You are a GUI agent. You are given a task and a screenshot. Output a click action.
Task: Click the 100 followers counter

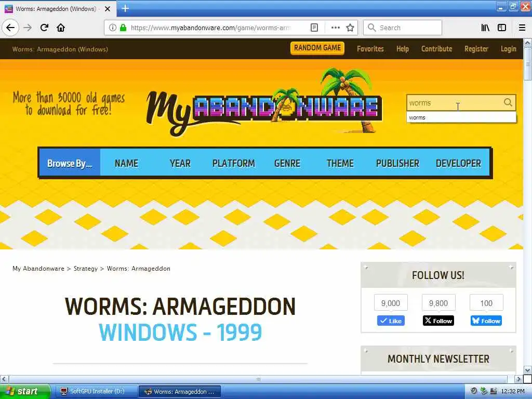pos(486,303)
